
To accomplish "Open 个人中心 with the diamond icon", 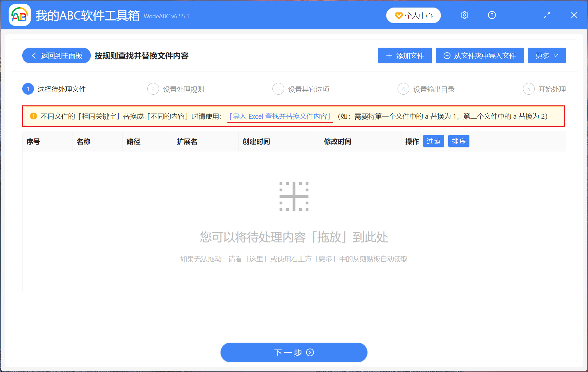I will click(x=413, y=15).
